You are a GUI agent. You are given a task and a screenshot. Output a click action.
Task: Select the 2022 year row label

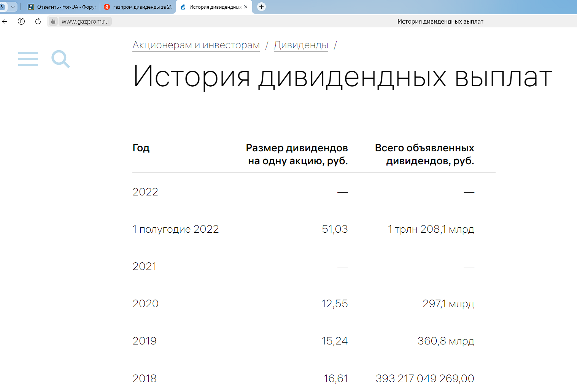coord(145,192)
